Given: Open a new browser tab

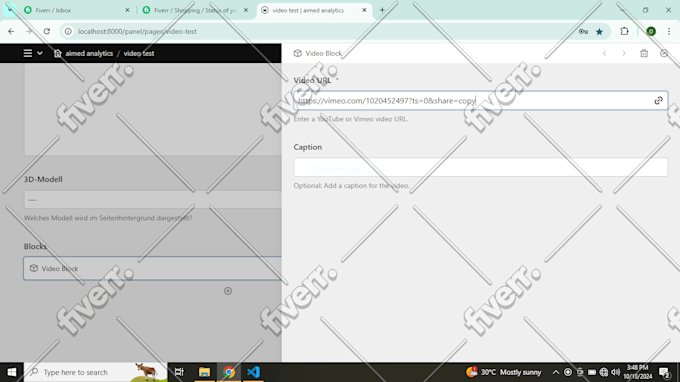Looking at the screenshot, I should pos(382,10).
